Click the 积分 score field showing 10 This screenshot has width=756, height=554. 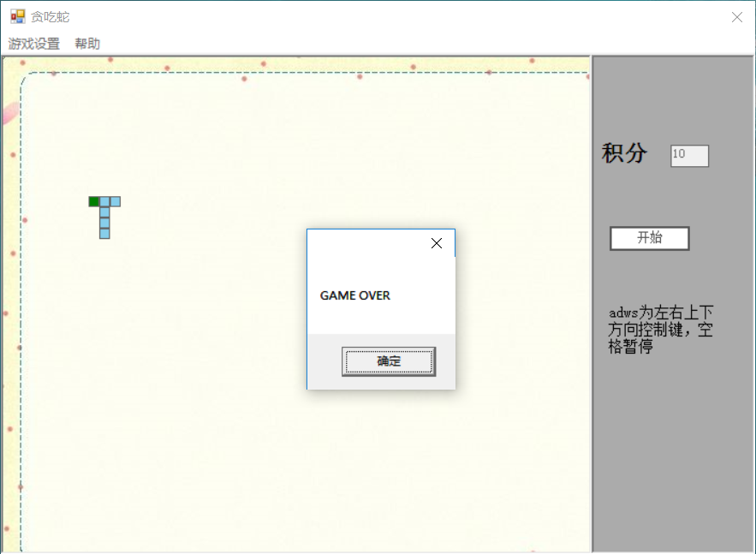pos(689,156)
